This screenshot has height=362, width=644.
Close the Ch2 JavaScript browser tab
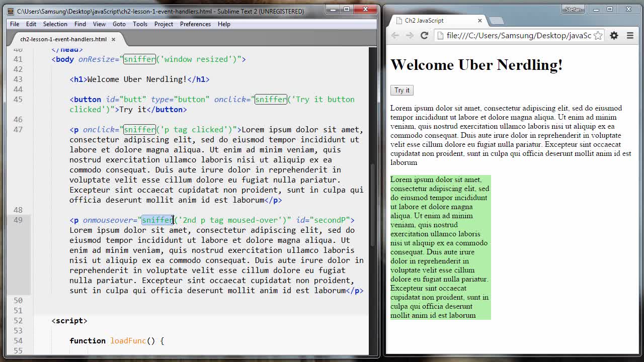[x=479, y=21]
